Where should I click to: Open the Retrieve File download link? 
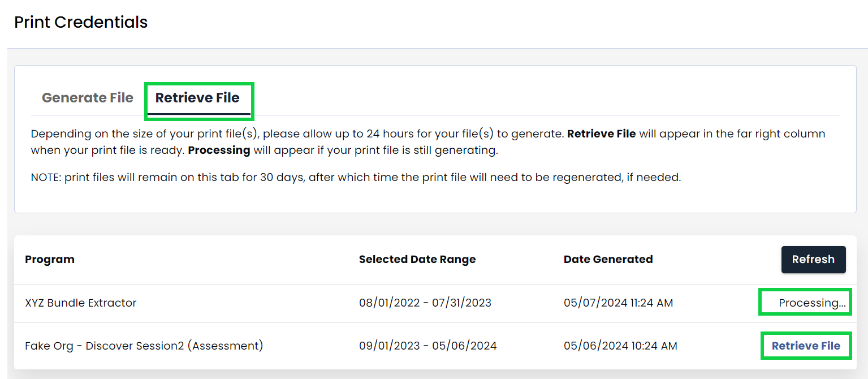pyautogui.click(x=805, y=345)
